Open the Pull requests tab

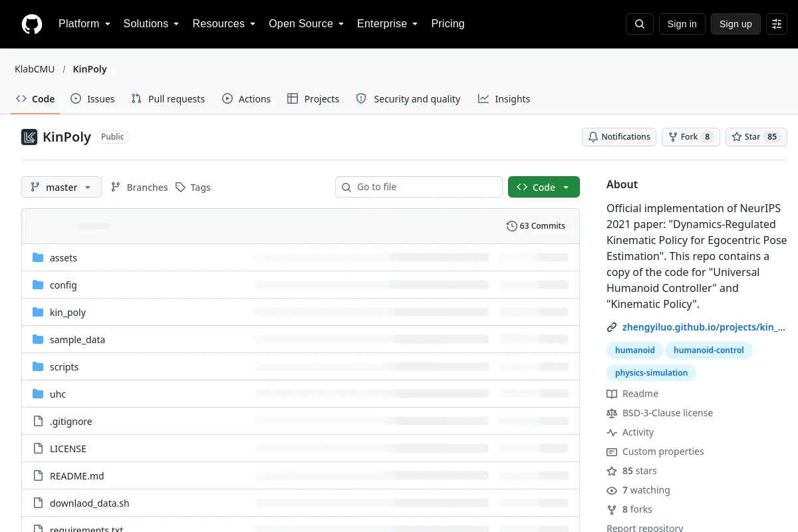coord(168,98)
